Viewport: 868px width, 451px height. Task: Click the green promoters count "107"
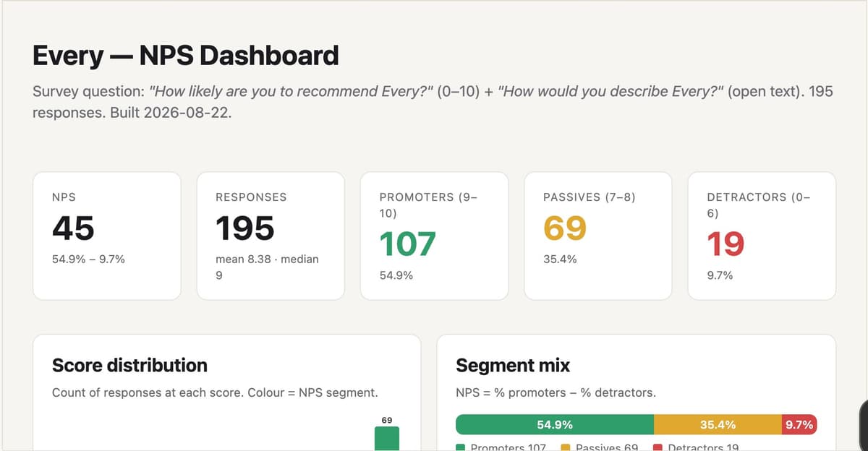408,245
